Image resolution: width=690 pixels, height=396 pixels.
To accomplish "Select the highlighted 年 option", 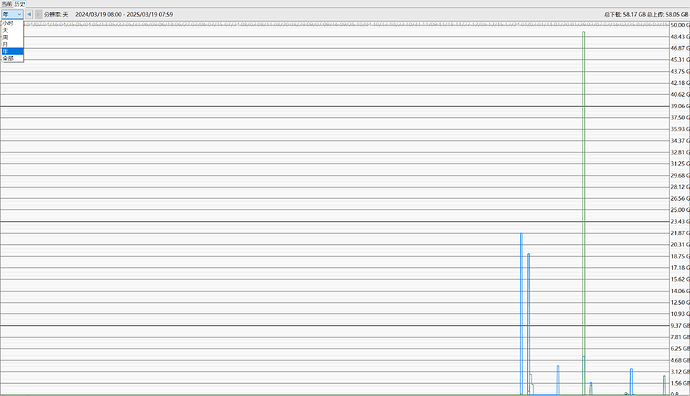I will (12, 51).
